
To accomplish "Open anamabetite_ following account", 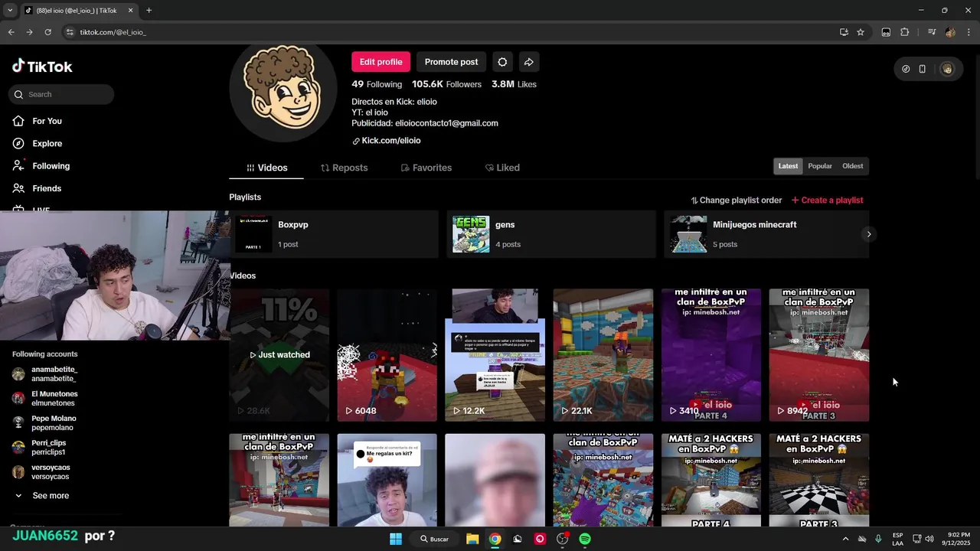I will [x=54, y=374].
